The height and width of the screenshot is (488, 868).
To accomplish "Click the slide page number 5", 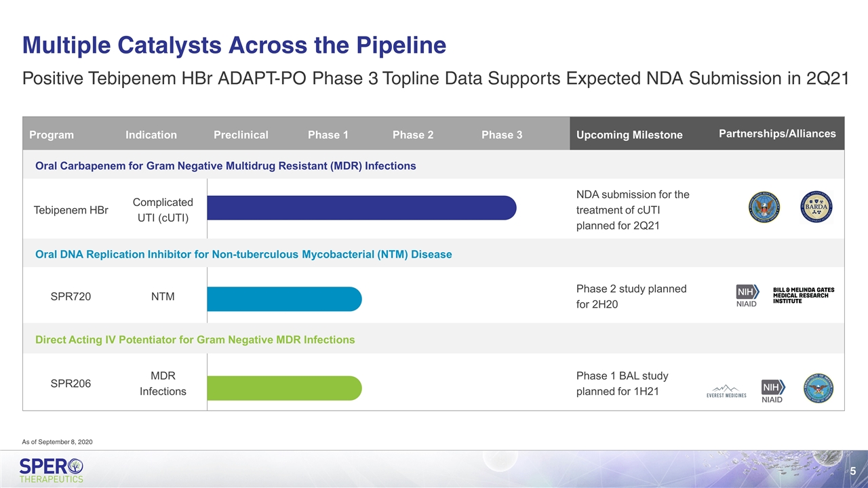I will [x=853, y=470].
